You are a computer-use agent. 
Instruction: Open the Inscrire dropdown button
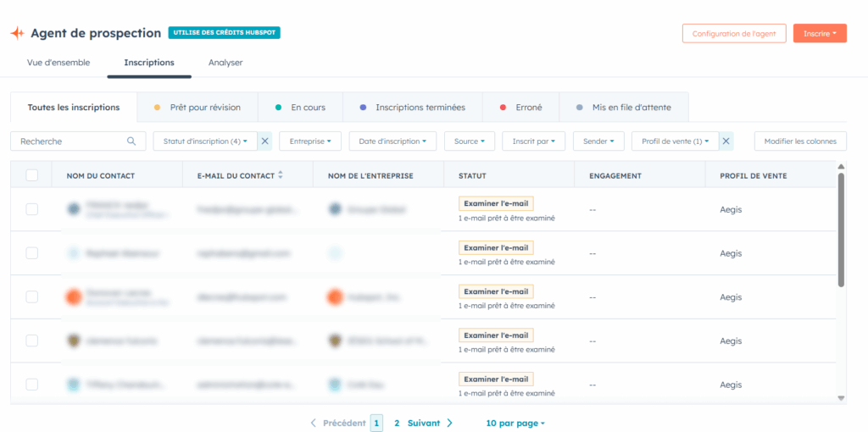820,33
